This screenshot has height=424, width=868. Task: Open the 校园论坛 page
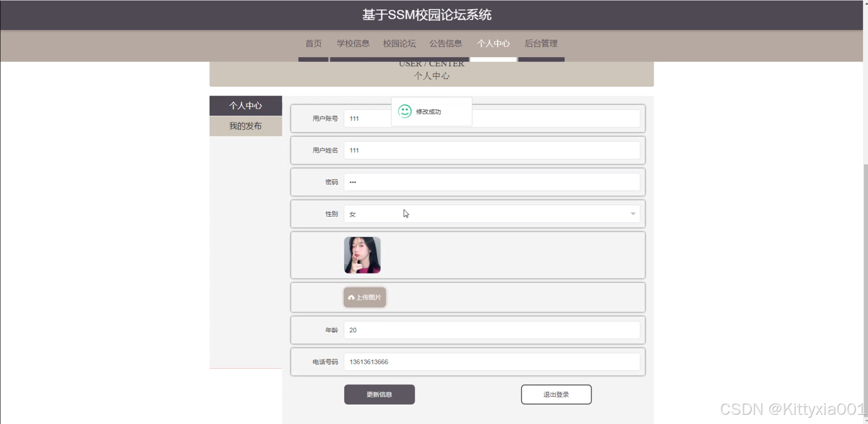click(399, 43)
